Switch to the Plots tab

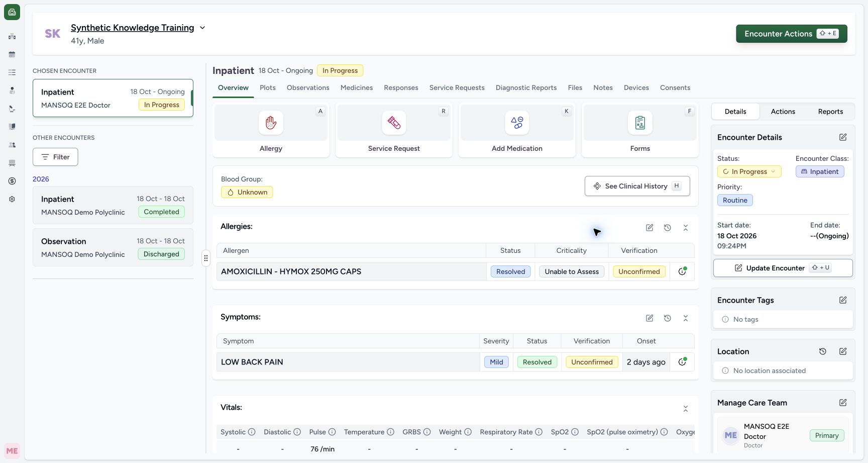[x=268, y=87]
